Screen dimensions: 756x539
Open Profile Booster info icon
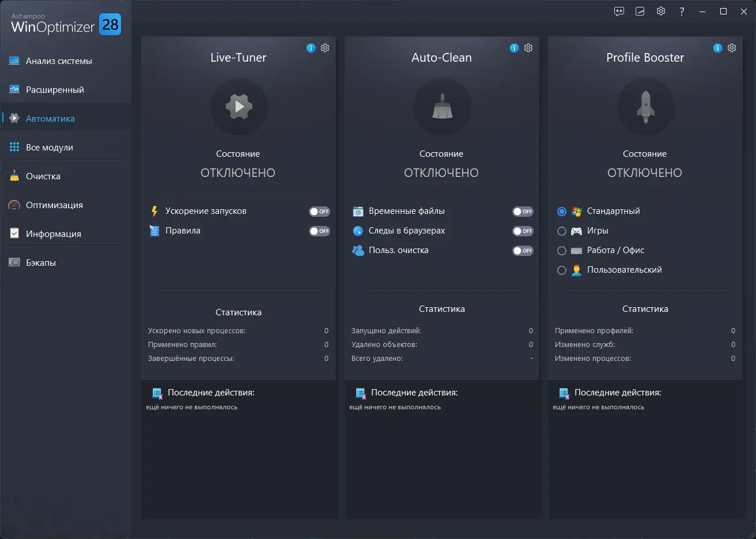click(718, 48)
